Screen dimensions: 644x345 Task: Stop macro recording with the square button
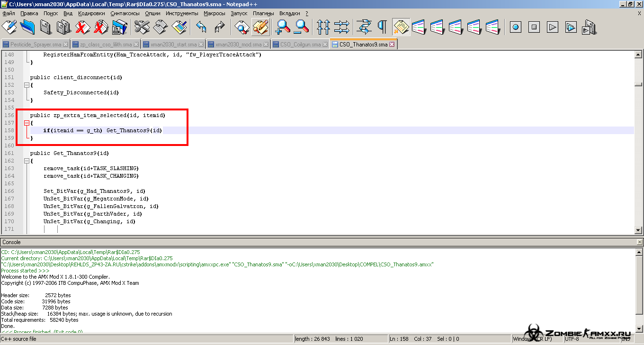[534, 27]
